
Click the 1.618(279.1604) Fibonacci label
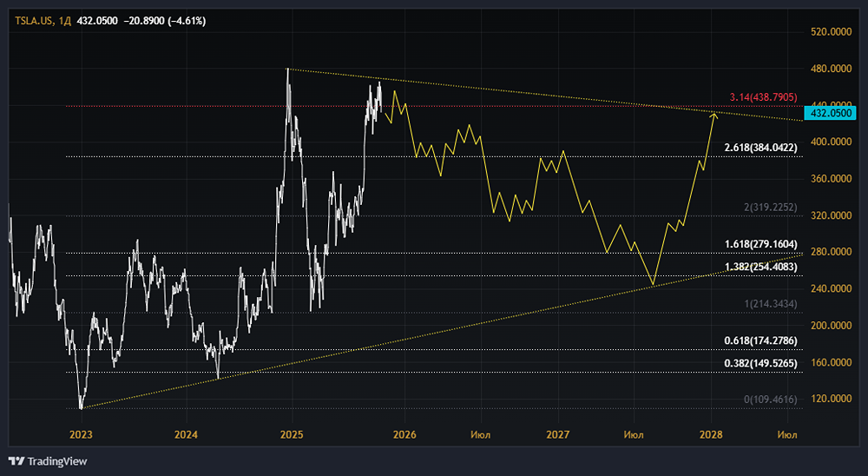point(761,244)
